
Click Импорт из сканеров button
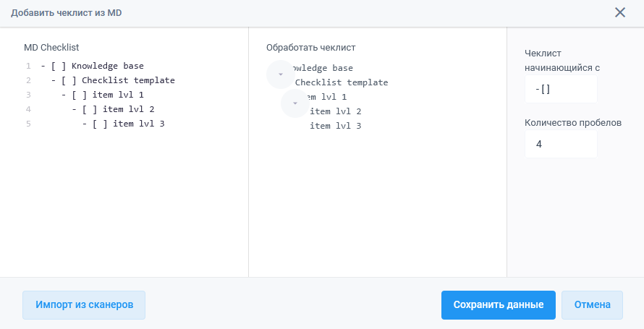[84, 305]
